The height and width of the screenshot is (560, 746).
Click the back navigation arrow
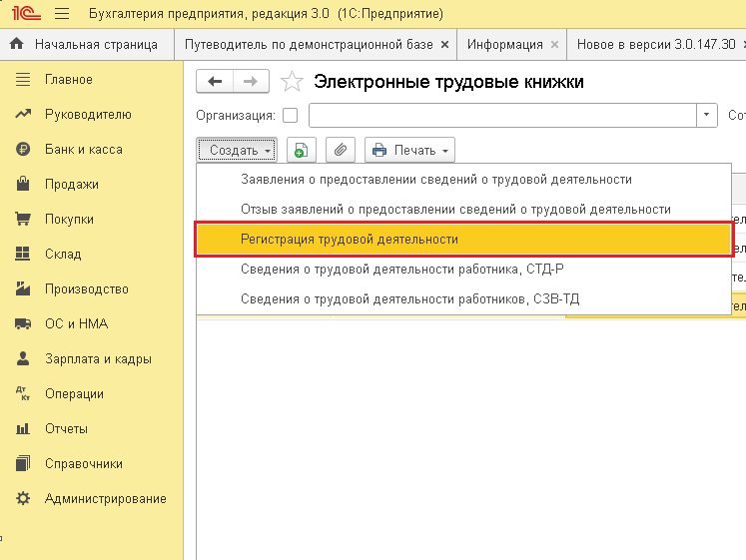click(215, 82)
